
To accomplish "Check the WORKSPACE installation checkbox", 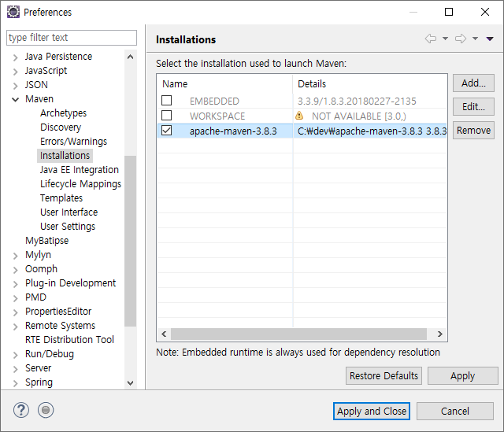I will pyautogui.click(x=166, y=116).
